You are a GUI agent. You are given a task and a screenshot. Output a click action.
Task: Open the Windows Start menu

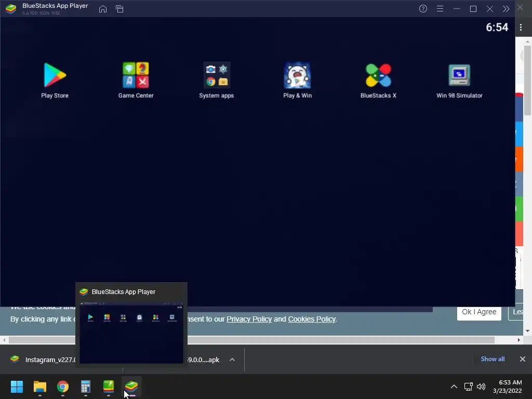[17, 387]
